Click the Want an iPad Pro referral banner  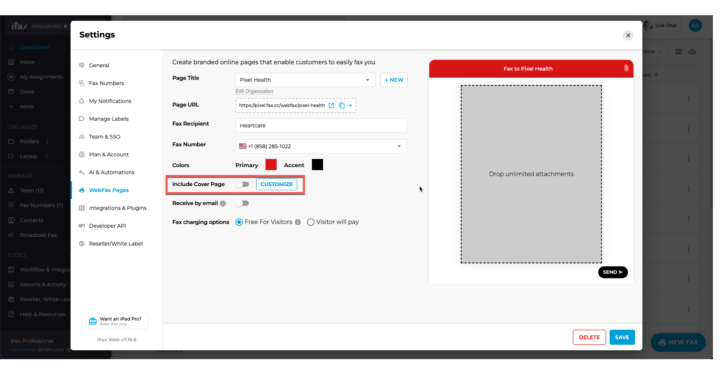(x=117, y=321)
